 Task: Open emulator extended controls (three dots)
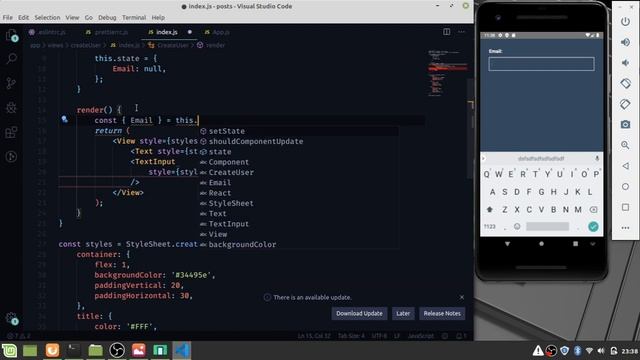(x=625, y=228)
